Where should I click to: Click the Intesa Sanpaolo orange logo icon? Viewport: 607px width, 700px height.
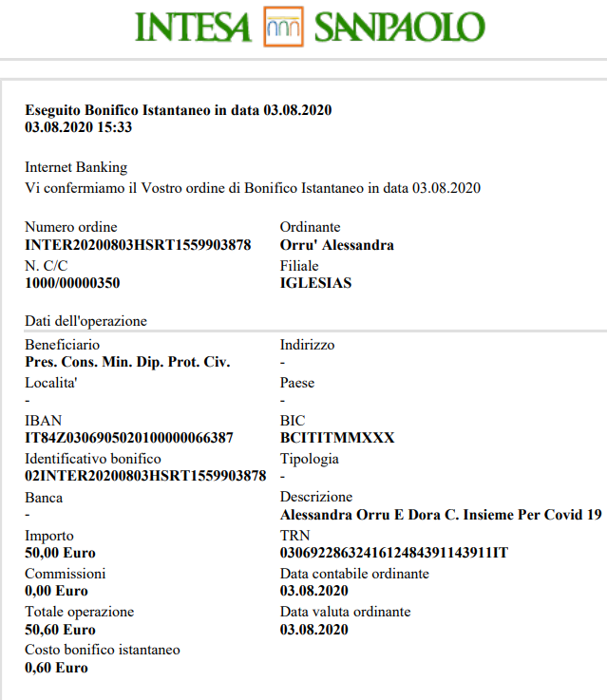coord(283,27)
